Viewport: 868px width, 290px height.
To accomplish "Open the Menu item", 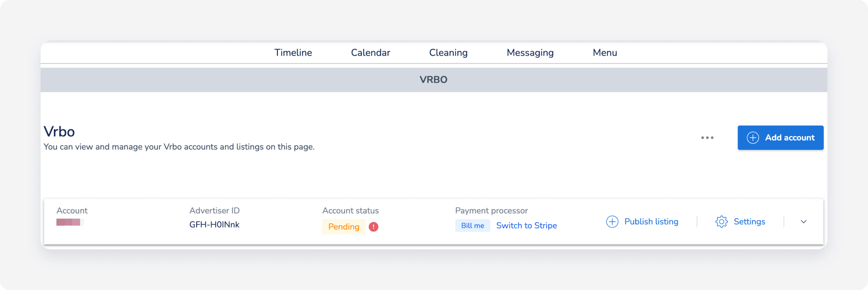I will click(x=605, y=52).
